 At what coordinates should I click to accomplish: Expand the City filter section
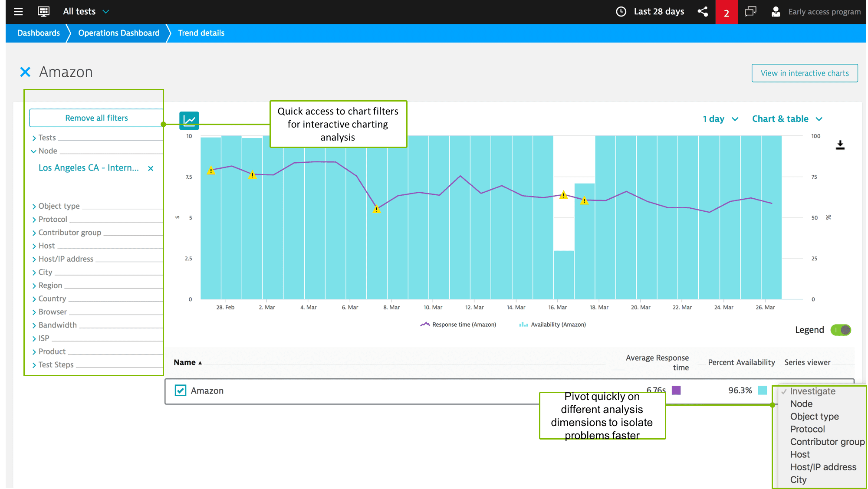(x=42, y=272)
